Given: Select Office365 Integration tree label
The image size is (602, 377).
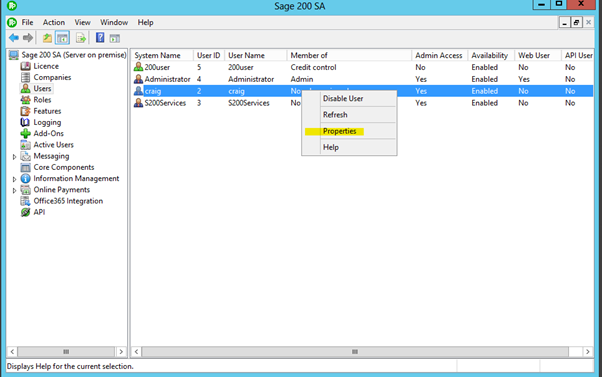Looking at the screenshot, I should (x=68, y=201).
